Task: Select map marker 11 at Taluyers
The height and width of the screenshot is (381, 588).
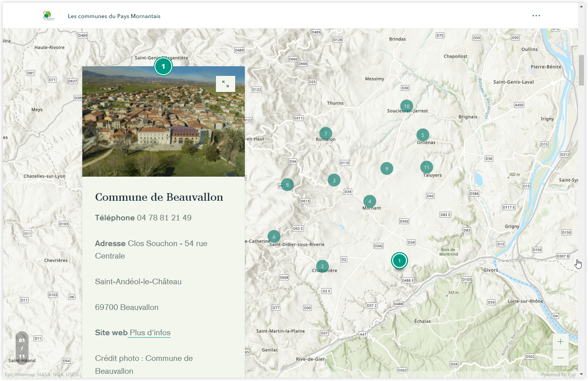Action: [427, 167]
